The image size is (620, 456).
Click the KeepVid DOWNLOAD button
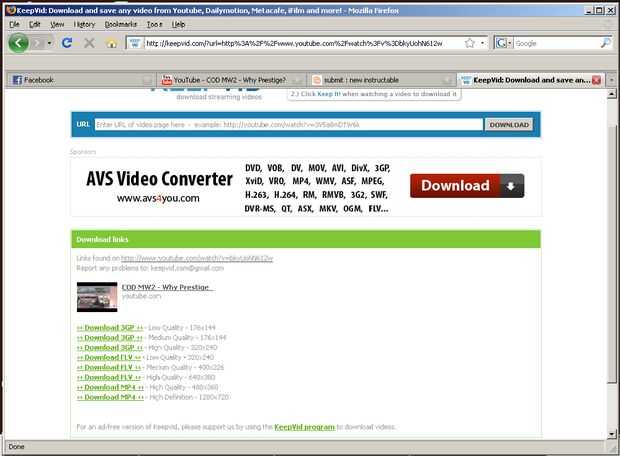[x=509, y=125]
